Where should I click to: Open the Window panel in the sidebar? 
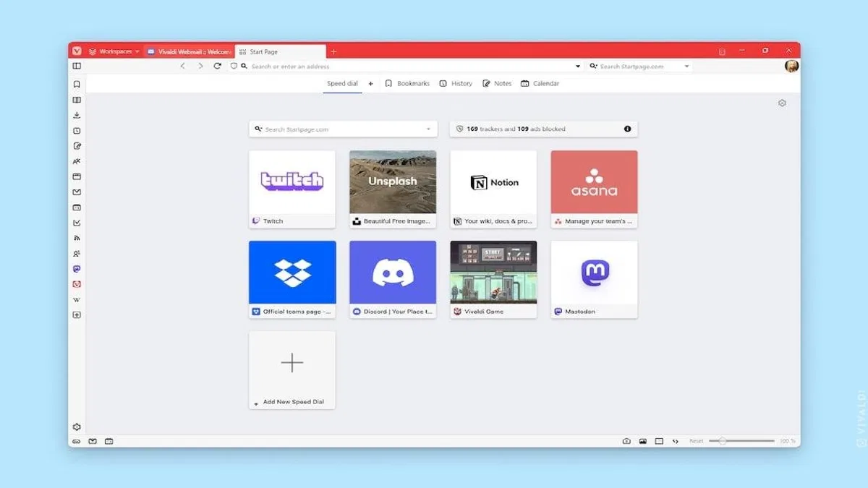coord(77,176)
